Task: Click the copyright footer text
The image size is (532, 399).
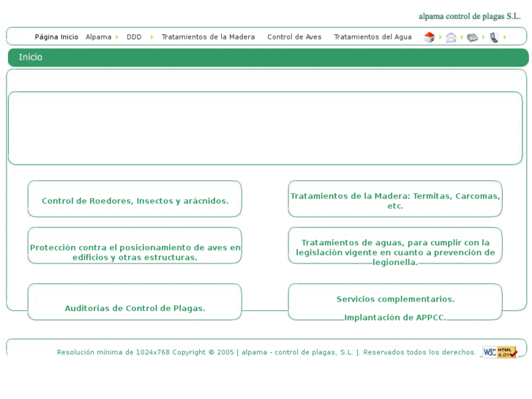Action: click(266, 352)
